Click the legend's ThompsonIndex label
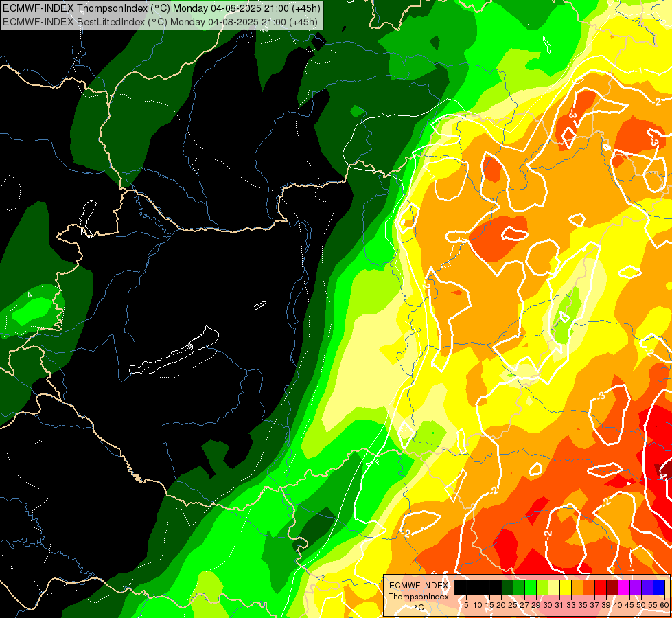Viewport: 672px width, 618px height. click(x=419, y=597)
